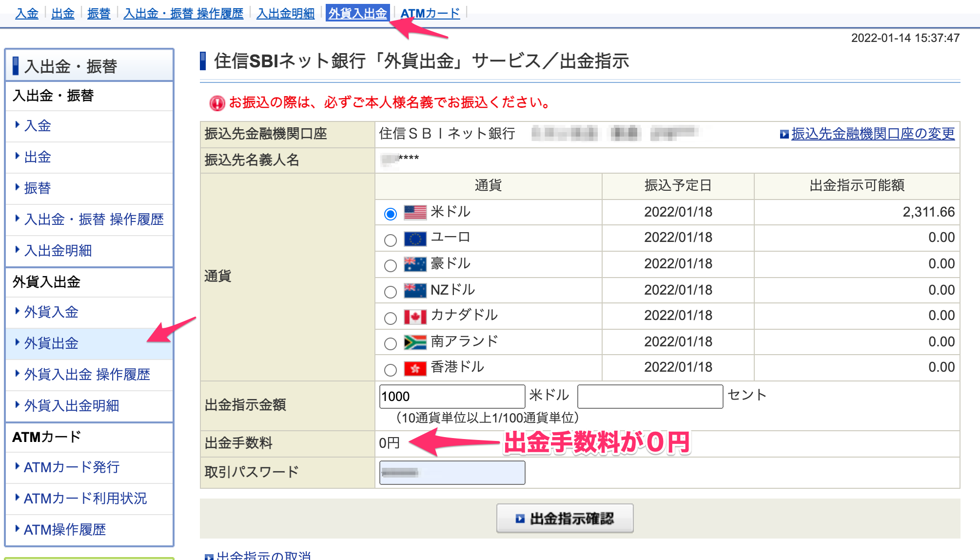Click 振込先金融機関口座の変更 link

tap(873, 134)
